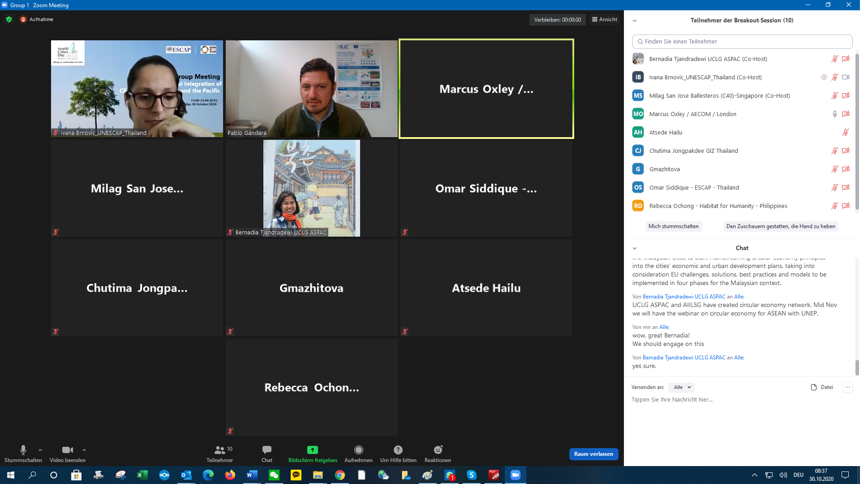Mute microphone with Stummschalten
The image size is (868, 484).
pos(23,449)
